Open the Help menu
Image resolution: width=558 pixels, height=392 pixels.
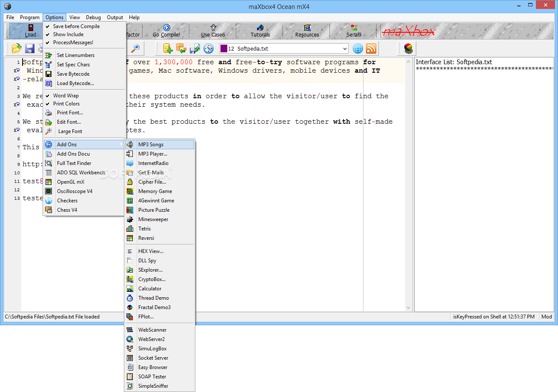coord(134,17)
